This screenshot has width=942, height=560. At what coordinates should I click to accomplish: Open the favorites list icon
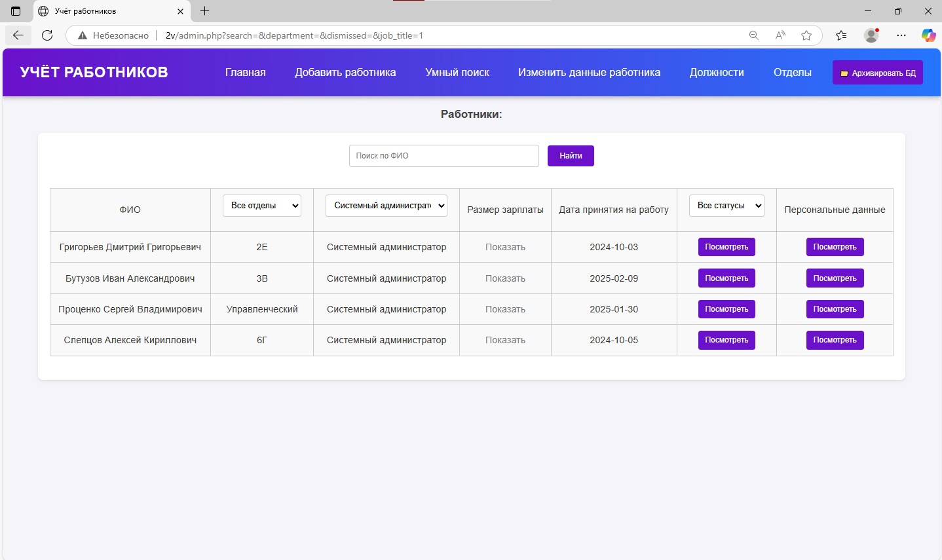coord(841,35)
